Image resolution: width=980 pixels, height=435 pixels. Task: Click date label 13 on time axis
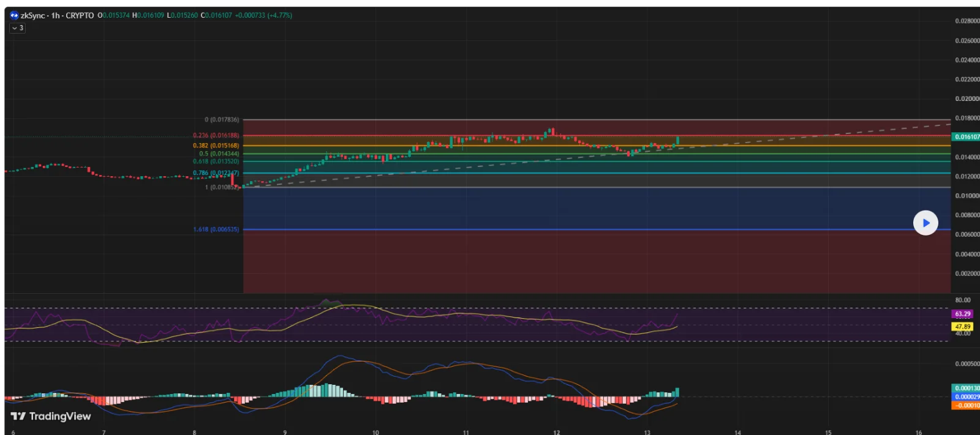tap(647, 432)
